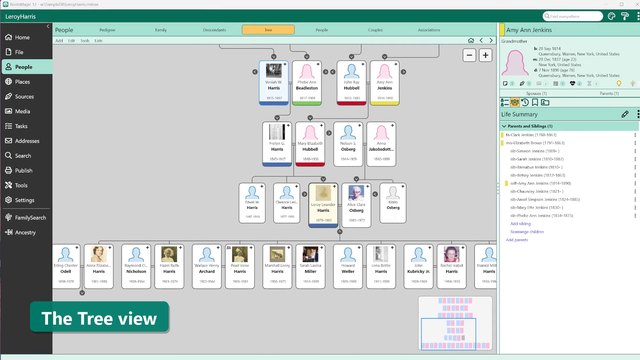Click the tree home person icon

[x=471, y=40]
